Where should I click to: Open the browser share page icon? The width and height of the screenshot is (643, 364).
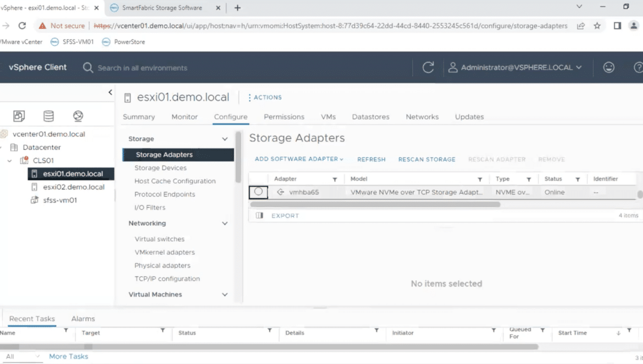(581, 26)
